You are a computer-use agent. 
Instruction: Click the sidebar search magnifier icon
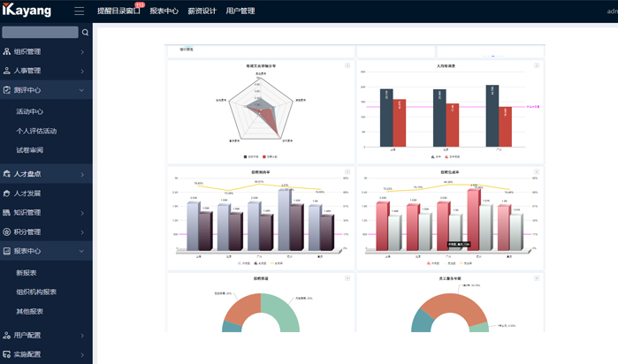coord(85,33)
